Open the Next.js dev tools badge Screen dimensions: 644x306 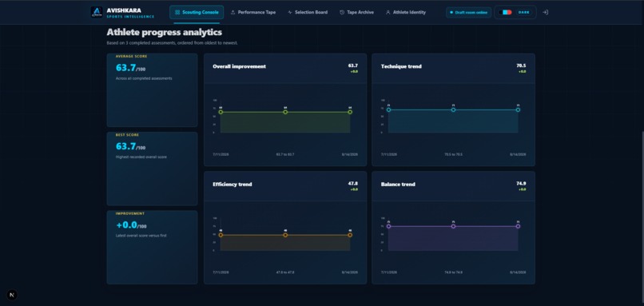point(12,295)
